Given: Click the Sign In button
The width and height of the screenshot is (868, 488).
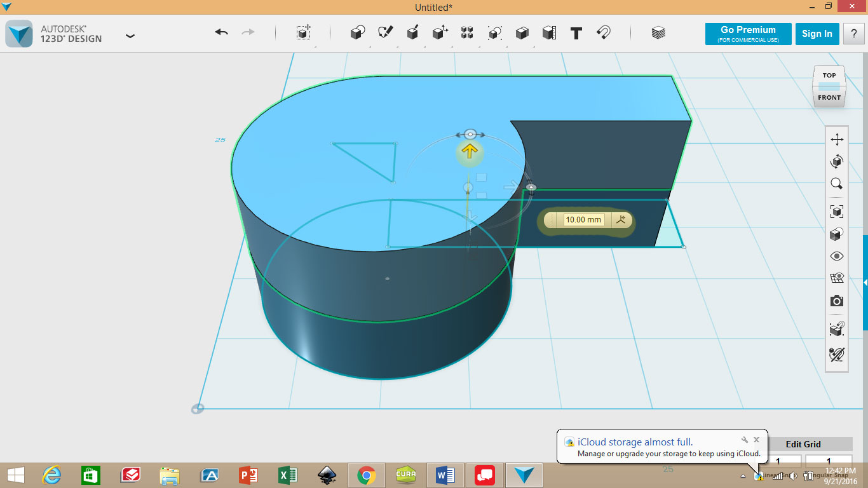Looking at the screenshot, I should 817,34.
